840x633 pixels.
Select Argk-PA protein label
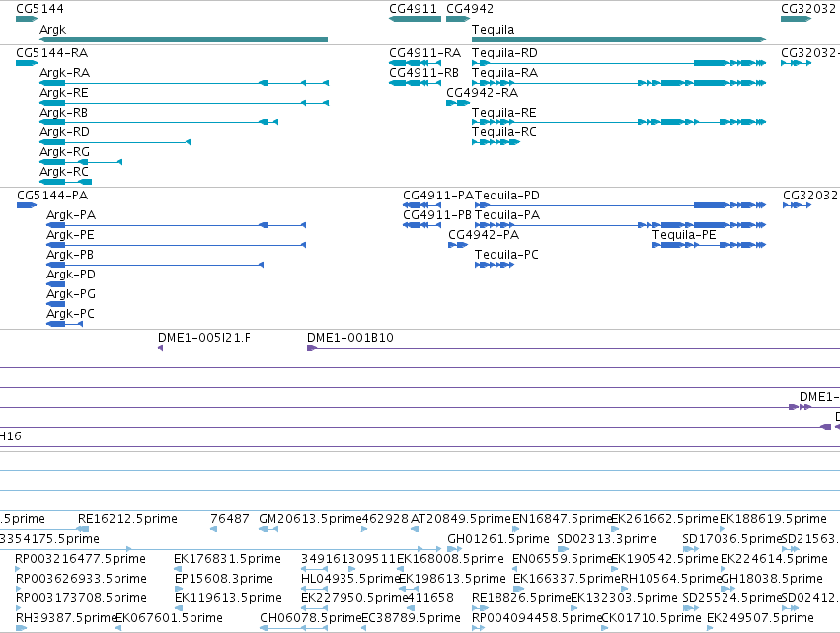click(71, 215)
